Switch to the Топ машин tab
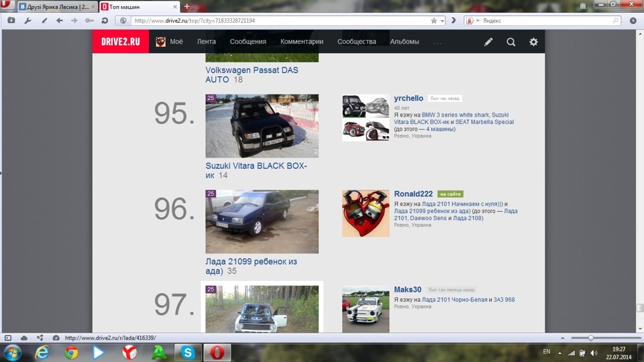 [x=140, y=7]
